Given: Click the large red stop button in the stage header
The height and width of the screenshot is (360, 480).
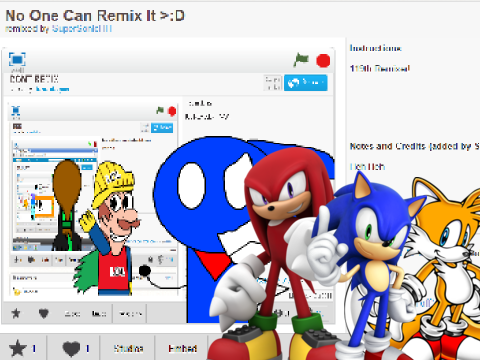Looking at the screenshot, I should pos(323,61).
